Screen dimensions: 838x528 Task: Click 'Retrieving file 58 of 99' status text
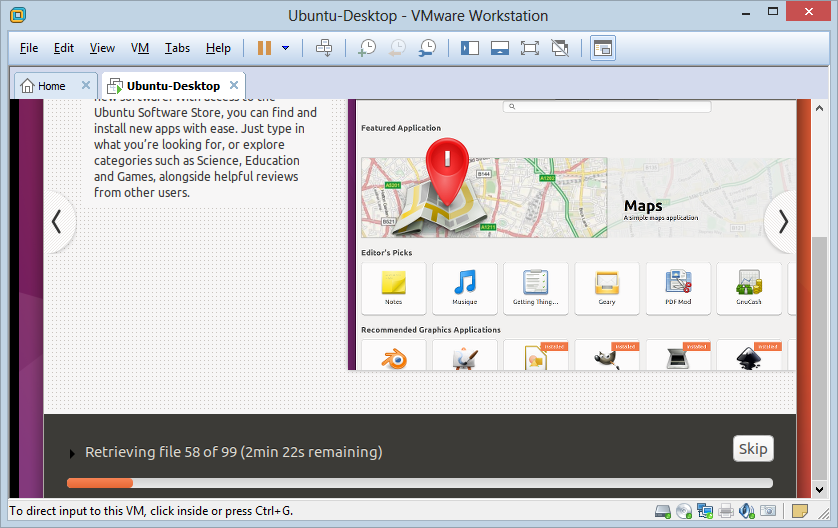point(234,452)
